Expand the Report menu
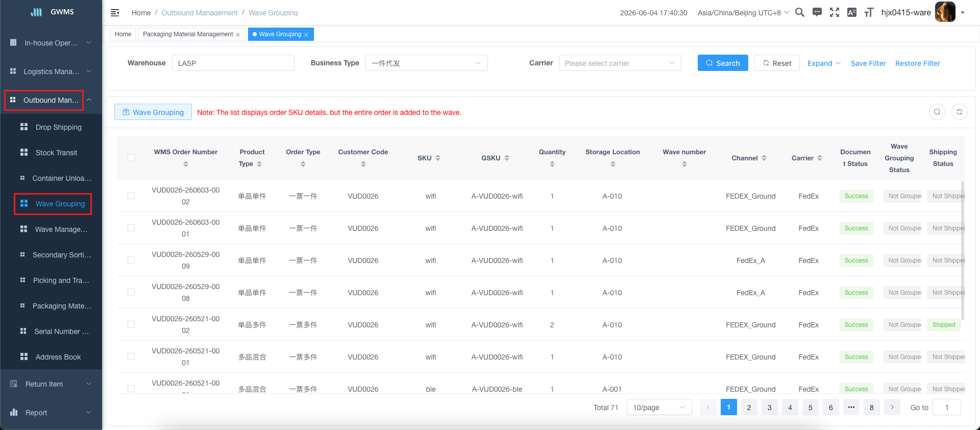 click(x=51, y=413)
